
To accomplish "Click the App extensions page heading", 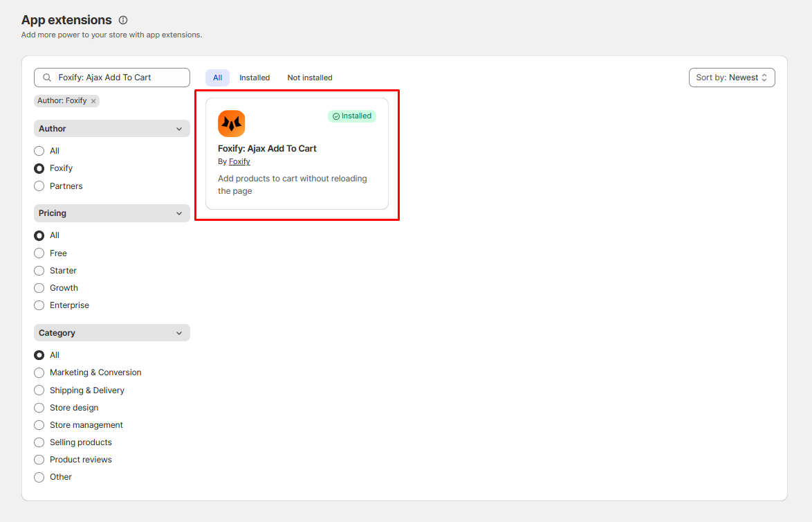I will (66, 19).
